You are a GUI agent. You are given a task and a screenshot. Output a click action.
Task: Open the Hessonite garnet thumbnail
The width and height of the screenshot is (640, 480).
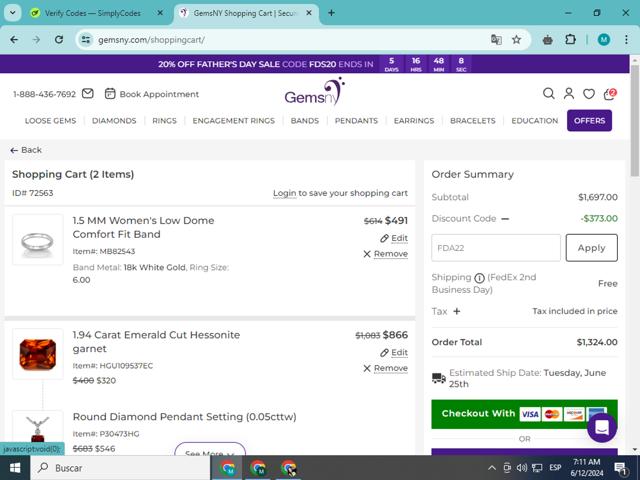[38, 354]
